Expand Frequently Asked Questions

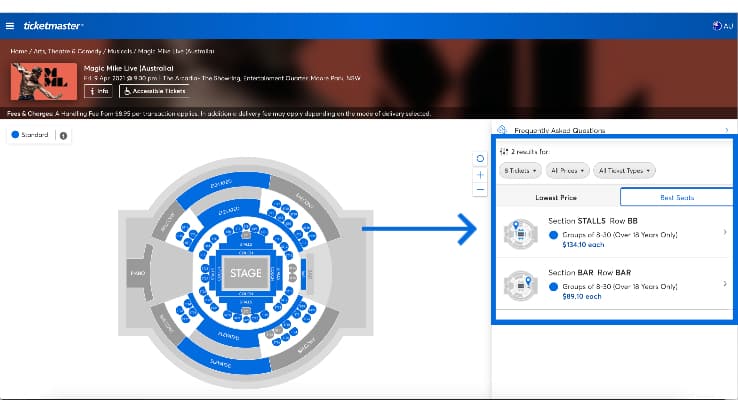tap(614, 130)
